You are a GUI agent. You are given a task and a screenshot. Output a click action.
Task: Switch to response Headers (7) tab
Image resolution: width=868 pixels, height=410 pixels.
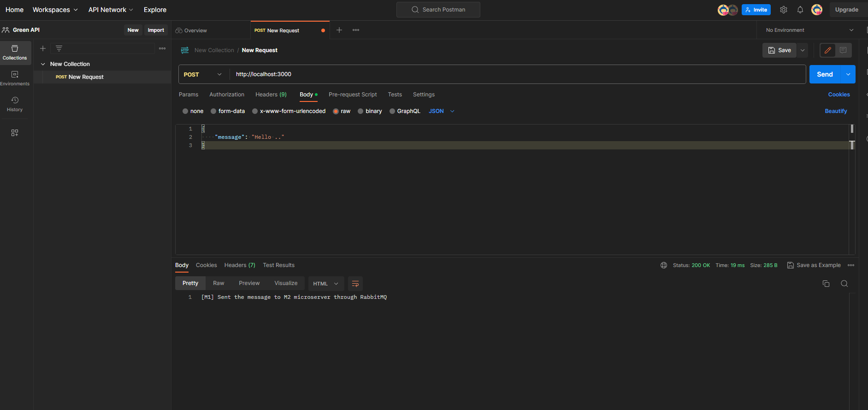(240, 265)
